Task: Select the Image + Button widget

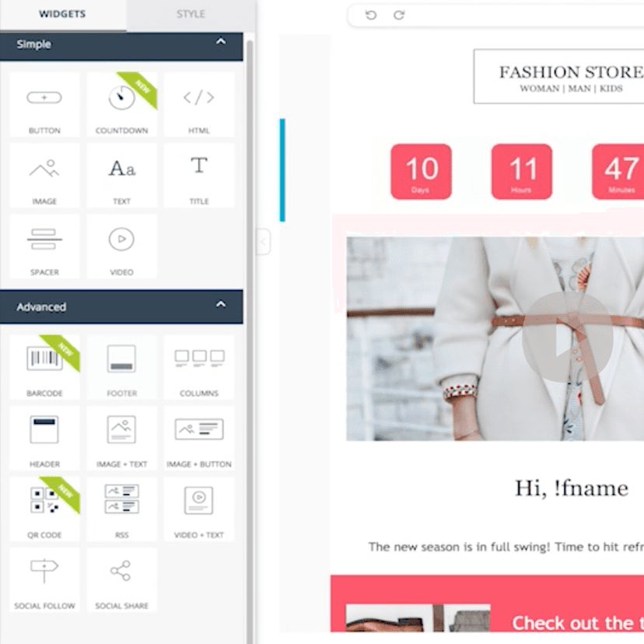Action: point(199,436)
